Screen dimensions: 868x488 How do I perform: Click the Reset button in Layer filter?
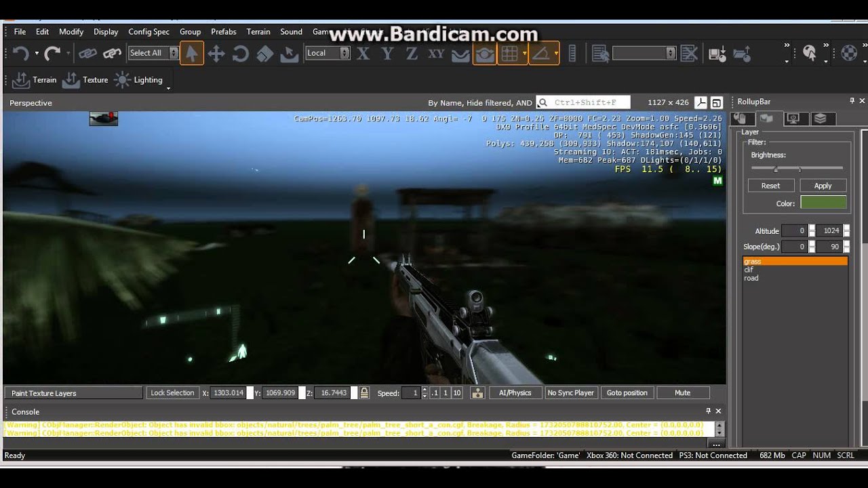point(771,186)
